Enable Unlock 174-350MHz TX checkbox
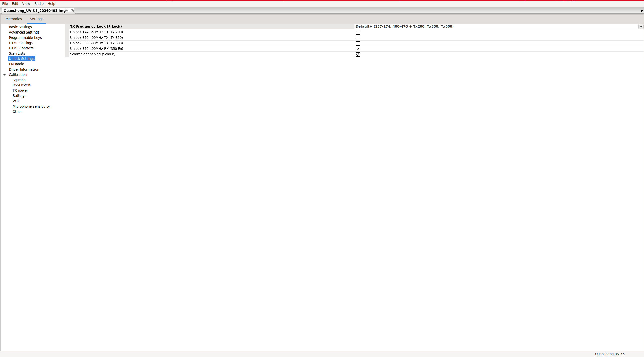The height and width of the screenshot is (357, 644). 358,32
